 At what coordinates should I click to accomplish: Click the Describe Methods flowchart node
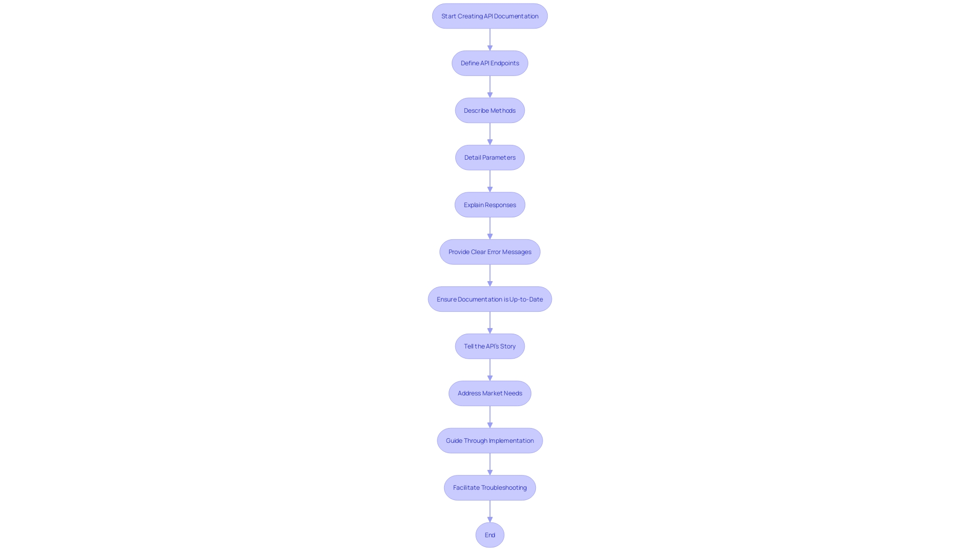[489, 110]
